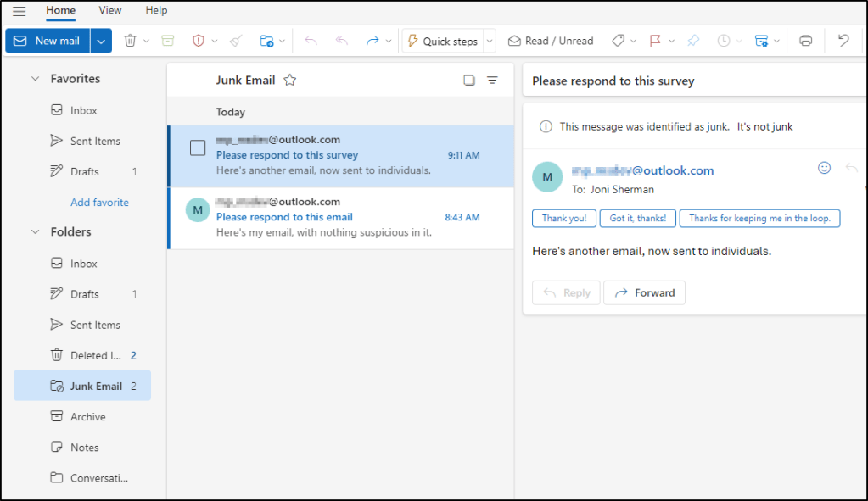
Task: Click the "It's not junk" link
Action: coord(764,126)
